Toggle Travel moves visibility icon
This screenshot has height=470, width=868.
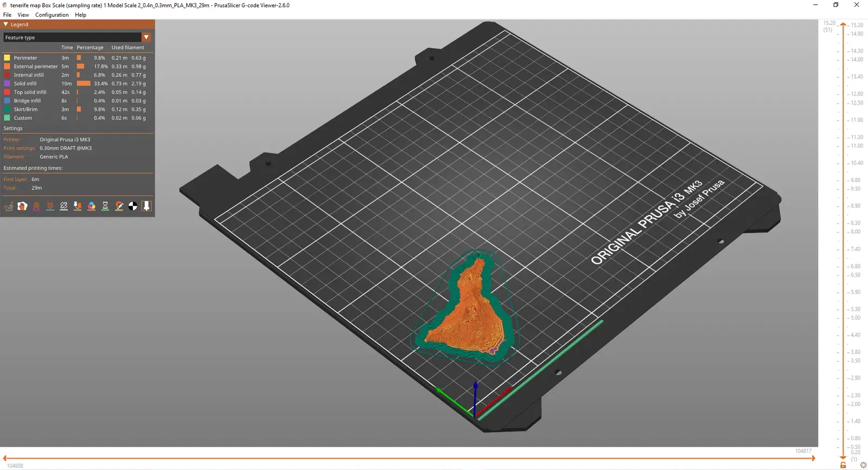click(x=9, y=206)
